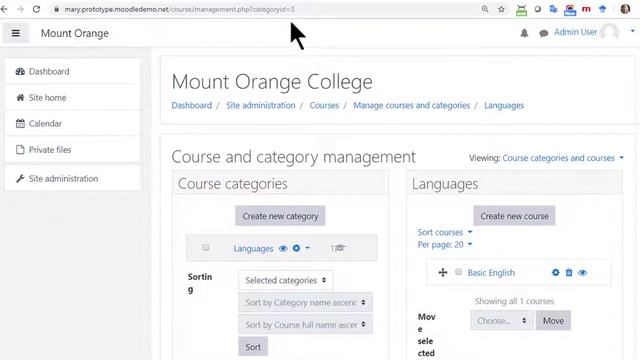640x360 pixels.
Task: Click the Create new category button
Action: point(280,216)
